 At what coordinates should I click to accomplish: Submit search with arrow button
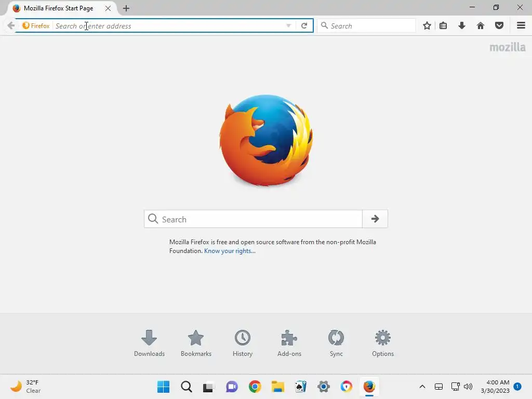(x=375, y=219)
